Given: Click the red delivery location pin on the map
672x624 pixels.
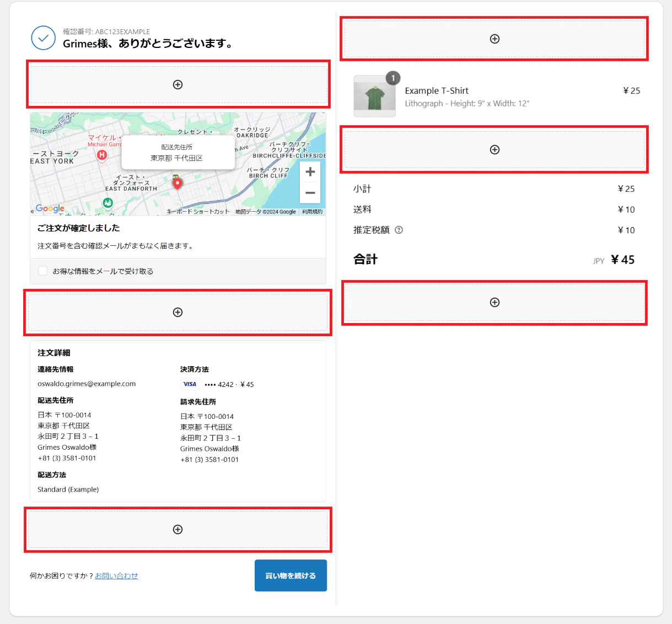Looking at the screenshot, I should click(177, 183).
